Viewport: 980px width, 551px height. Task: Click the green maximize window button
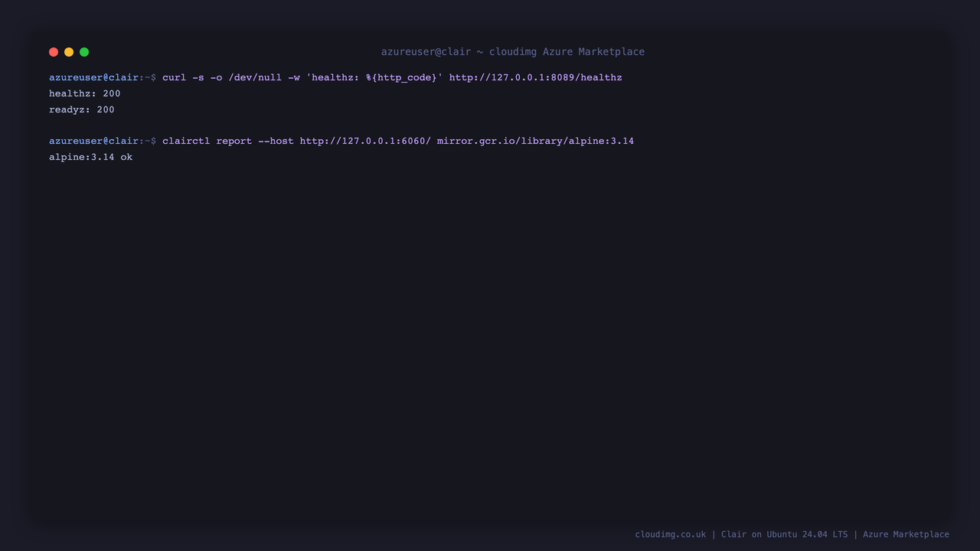click(x=84, y=52)
